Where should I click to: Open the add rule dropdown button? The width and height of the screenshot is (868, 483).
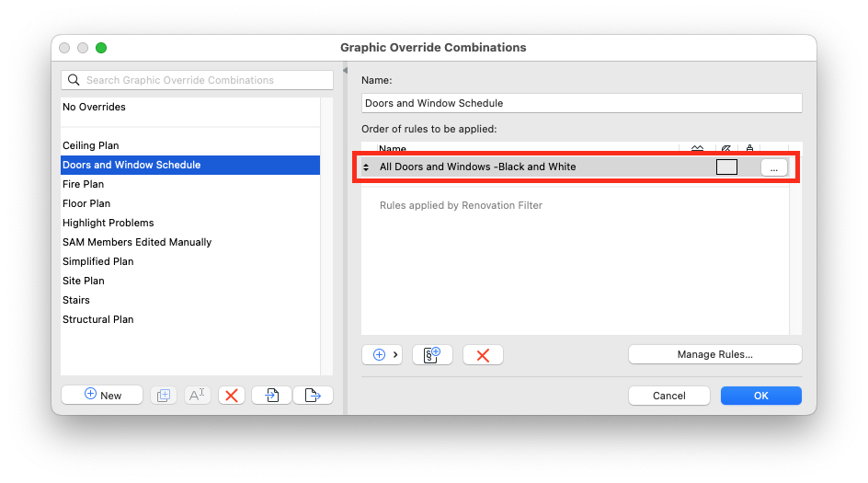pyautogui.click(x=382, y=355)
